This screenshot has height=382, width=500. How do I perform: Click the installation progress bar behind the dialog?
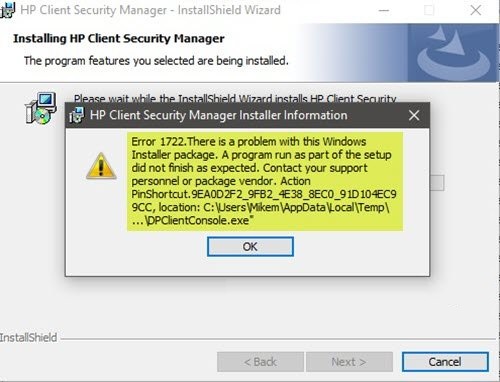tap(437, 183)
